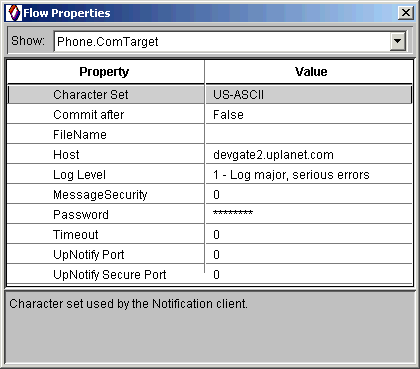The width and height of the screenshot is (420, 369).
Task: Click the MessageSecurity value cell
Action: 309,195
